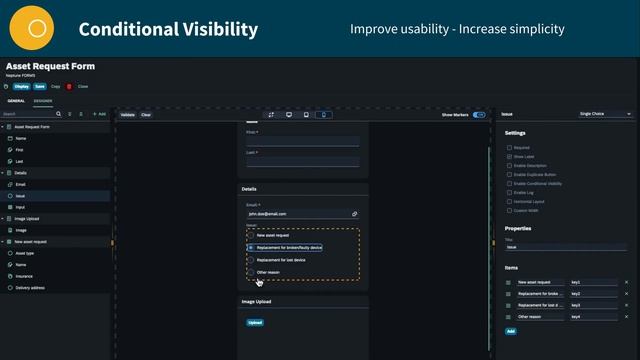
Task: Open the Single Choice type dropdown
Action: tap(605, 114)
